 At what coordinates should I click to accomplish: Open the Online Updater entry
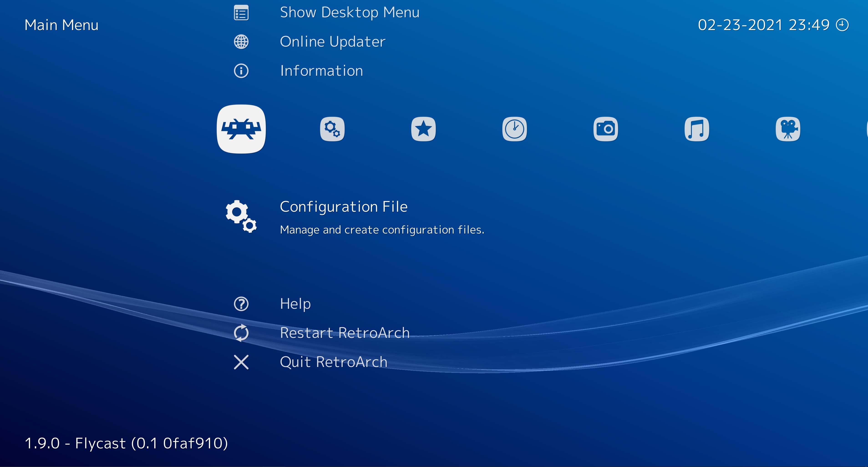pyautogui.click(x=332, y=42)
